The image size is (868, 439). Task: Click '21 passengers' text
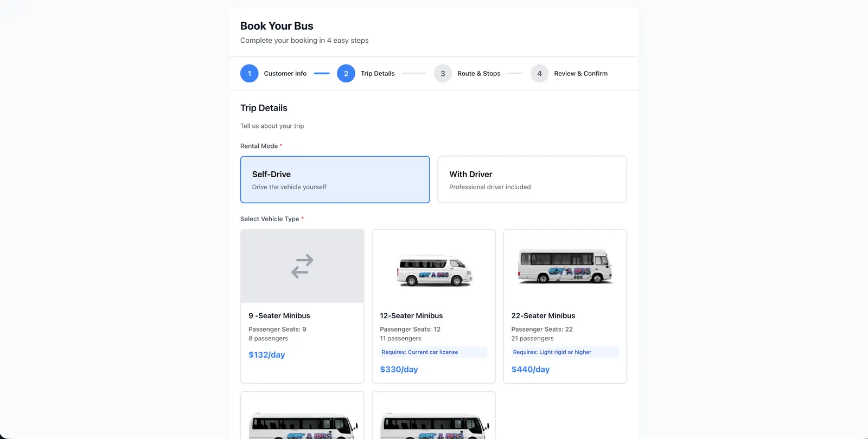[532, 339]
